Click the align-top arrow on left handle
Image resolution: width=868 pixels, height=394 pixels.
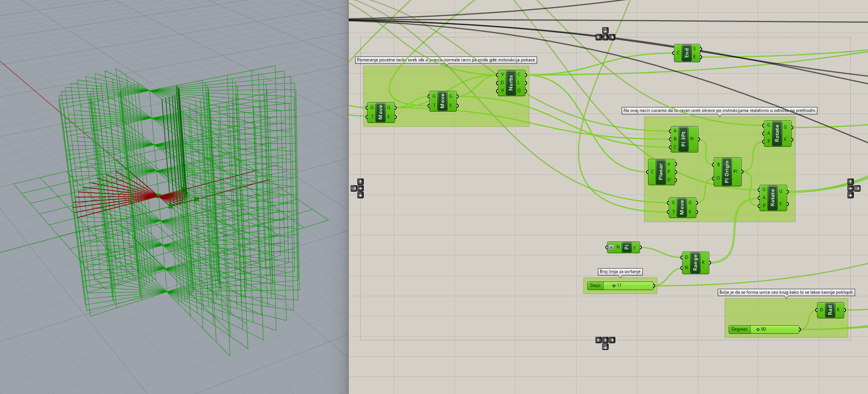coord(360,182)
